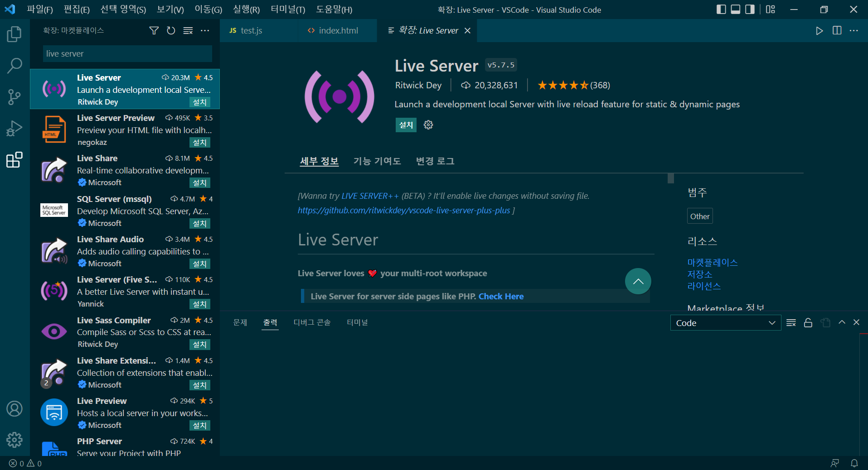Clear the output panel
The height and width of the screenshot is (470, 868).
point(791,322)
